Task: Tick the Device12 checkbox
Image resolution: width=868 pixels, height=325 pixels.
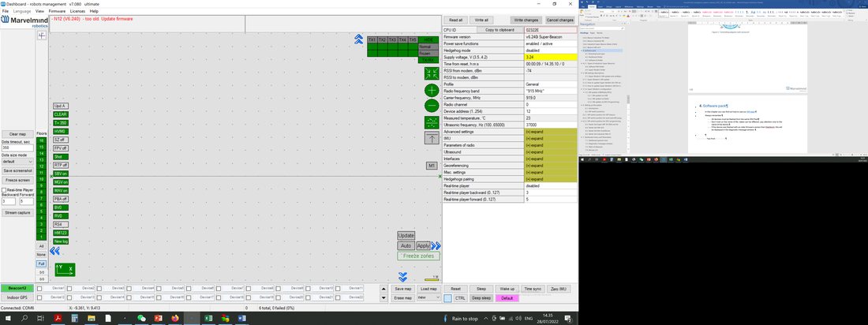Action: (39, 297)
